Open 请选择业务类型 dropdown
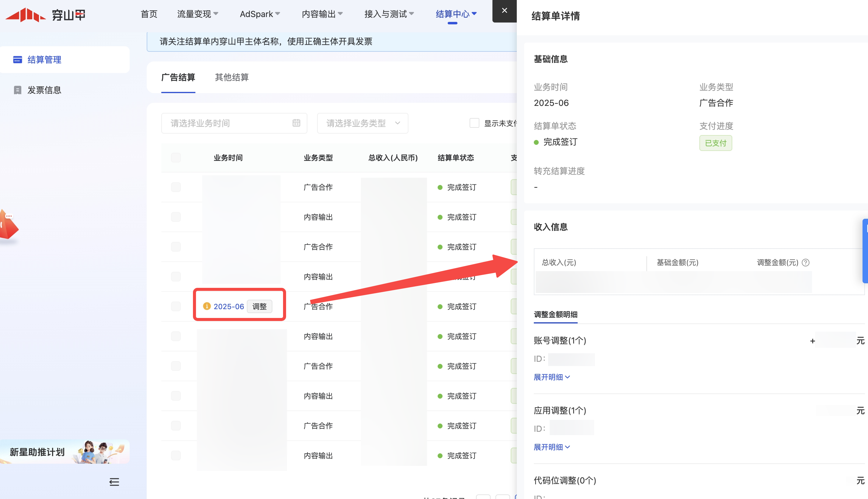This screenshot has height=499, width=868. (x=362, y=123)
